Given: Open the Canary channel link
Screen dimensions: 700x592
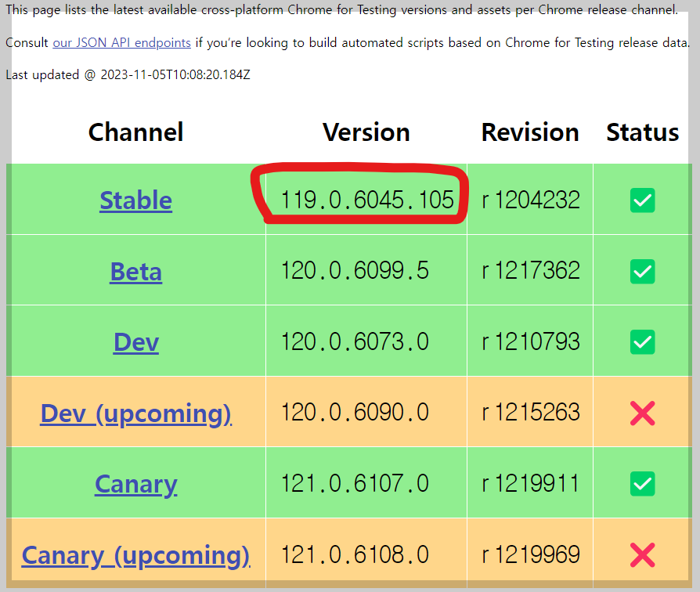Looking at the screenshot, I should coord(136,484).
